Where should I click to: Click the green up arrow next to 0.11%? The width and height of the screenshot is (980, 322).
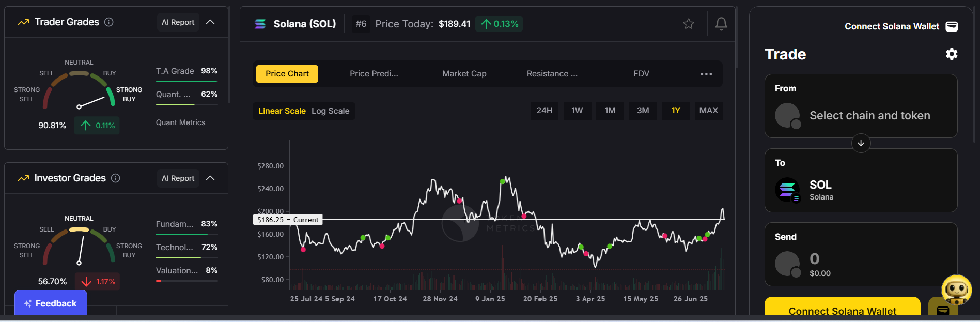86,125
